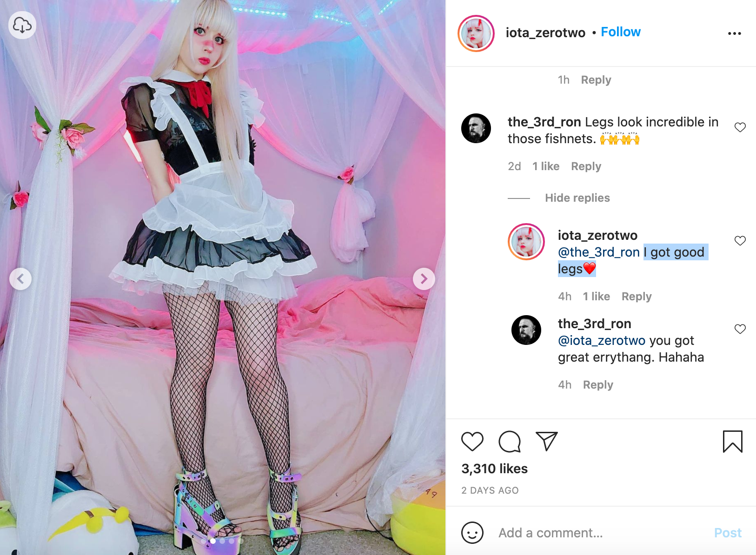Screen dimensions: 756x555
Task: Click cloud download icon on photo
Action: pyautogui.click(x=22, y=25)
